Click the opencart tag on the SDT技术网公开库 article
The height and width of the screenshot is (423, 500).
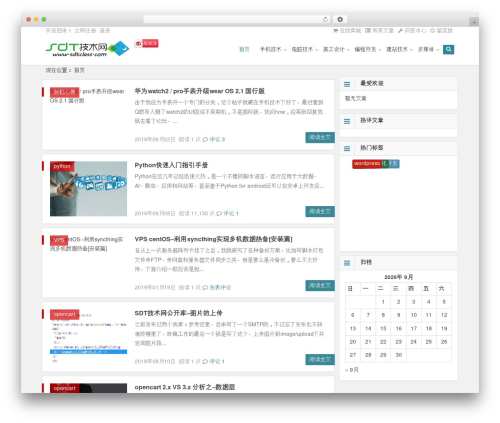(65, 314)
